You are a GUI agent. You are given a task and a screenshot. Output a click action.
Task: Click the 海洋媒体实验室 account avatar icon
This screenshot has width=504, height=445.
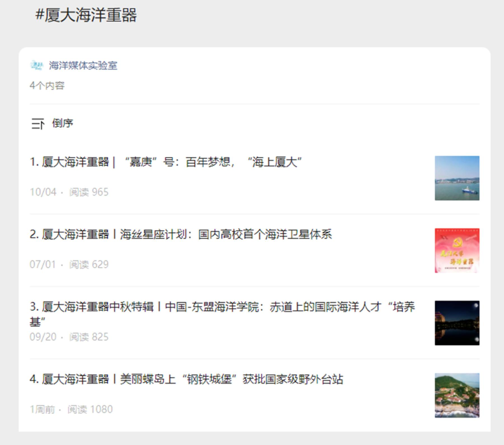(37, 65)
